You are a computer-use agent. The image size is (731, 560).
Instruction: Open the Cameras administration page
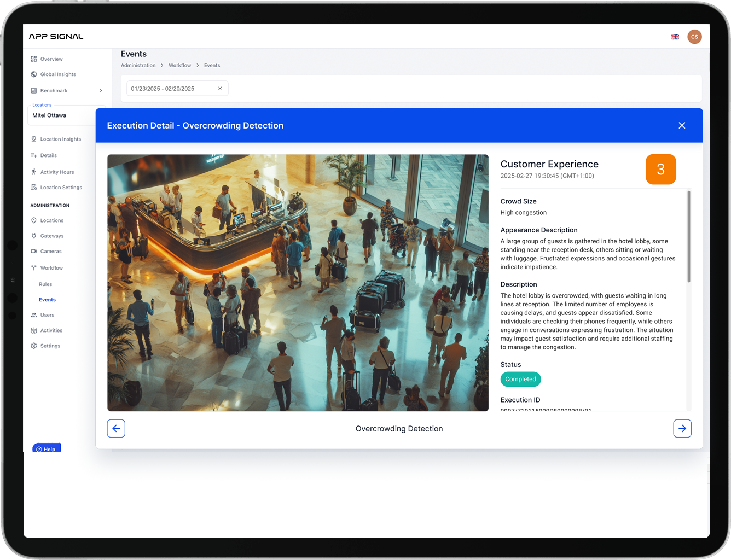[51, 251]
